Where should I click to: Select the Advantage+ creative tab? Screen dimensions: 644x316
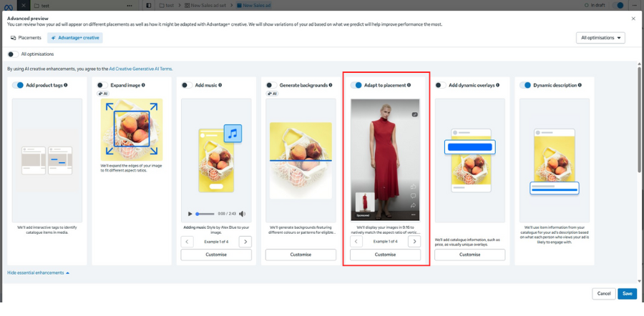tap(74, 38)
